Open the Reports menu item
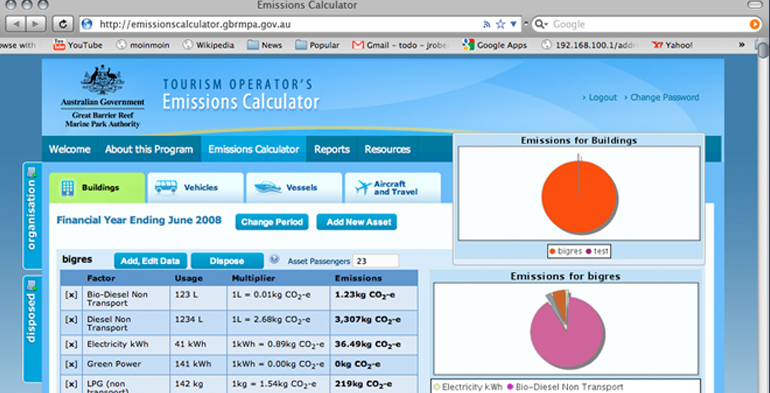The width and height of the screenshot is (770, 393). [332, 149]
